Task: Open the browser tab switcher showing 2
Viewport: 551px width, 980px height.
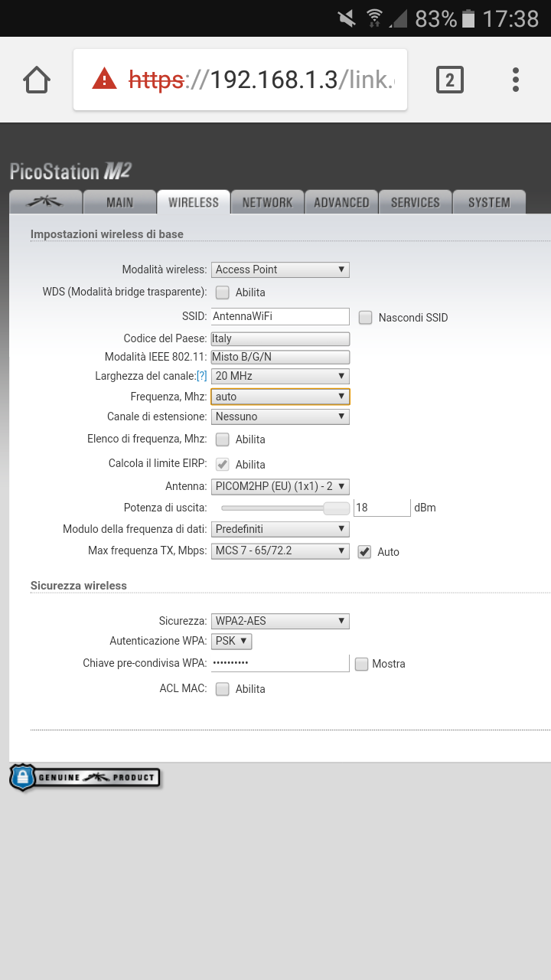Action: coord(450,80)
